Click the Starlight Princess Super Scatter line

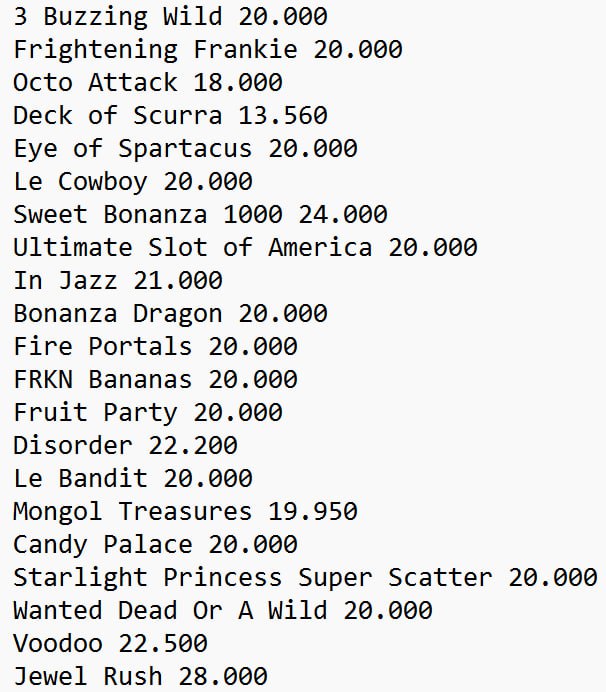click(305, 578)
